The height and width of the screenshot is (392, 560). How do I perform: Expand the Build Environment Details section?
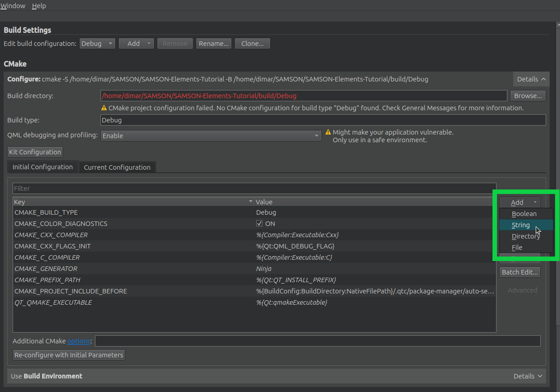pos(527,376)
